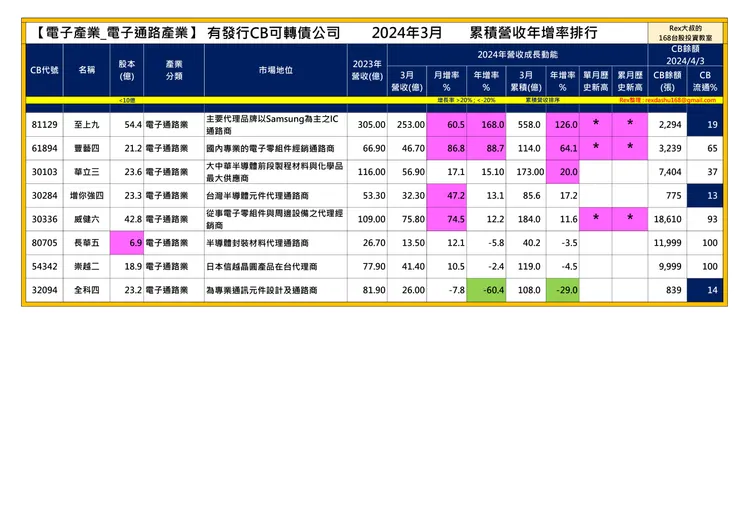Click the name cell 威健六

point(87,219)
